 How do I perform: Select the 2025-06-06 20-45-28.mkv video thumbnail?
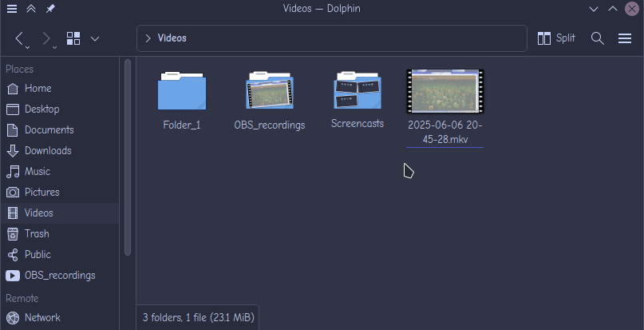pyautogui.click(x=444, y=91)
